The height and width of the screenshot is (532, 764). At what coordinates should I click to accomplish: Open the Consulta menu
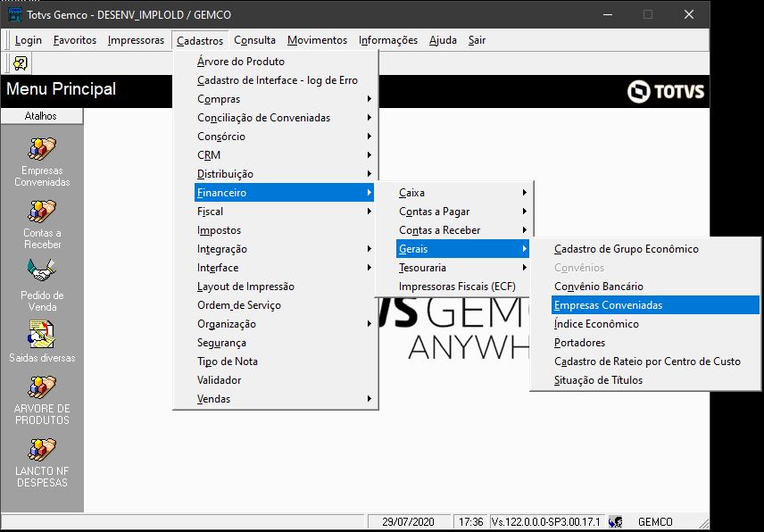coord(255,40)
